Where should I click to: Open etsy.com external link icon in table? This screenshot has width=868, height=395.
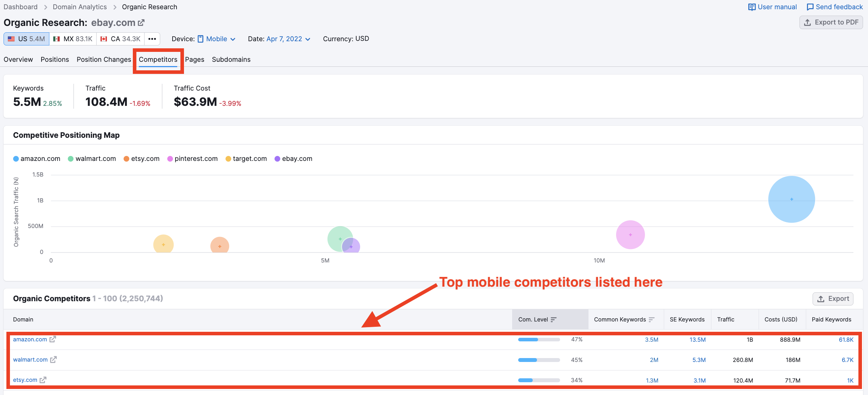43,380
